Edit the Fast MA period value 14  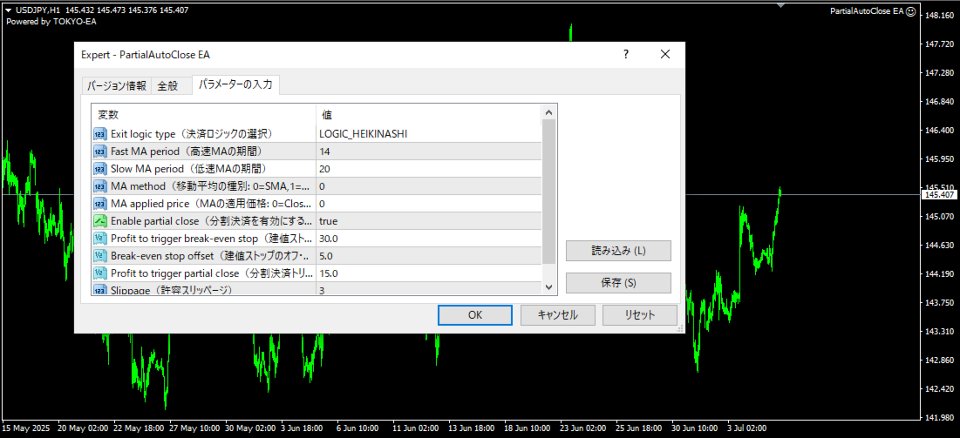click(x=429, y=151)
